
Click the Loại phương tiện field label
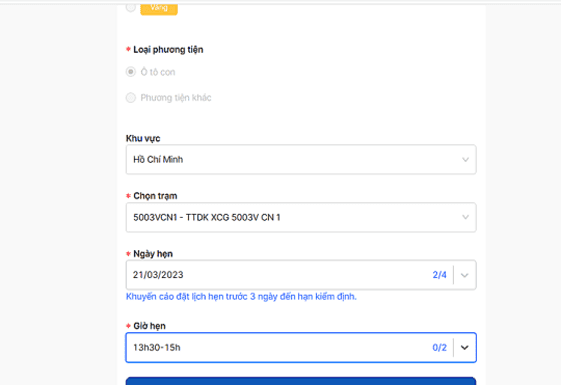(168, 50)
